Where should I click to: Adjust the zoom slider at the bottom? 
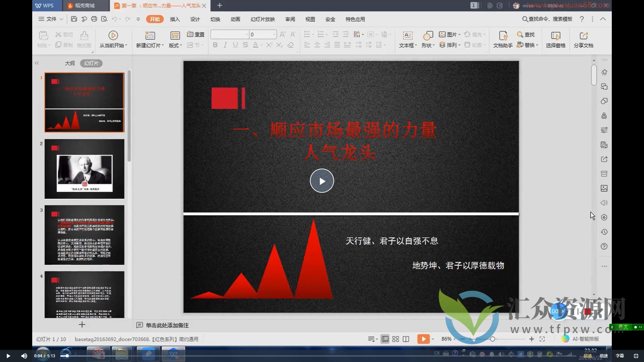(x=493, y=339)
